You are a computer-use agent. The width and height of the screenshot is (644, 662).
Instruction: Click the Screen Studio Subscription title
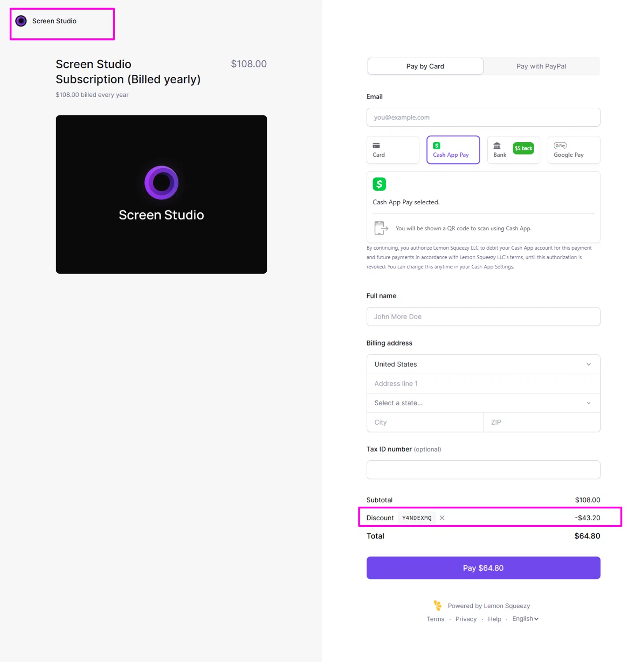[x=128, y=71]
